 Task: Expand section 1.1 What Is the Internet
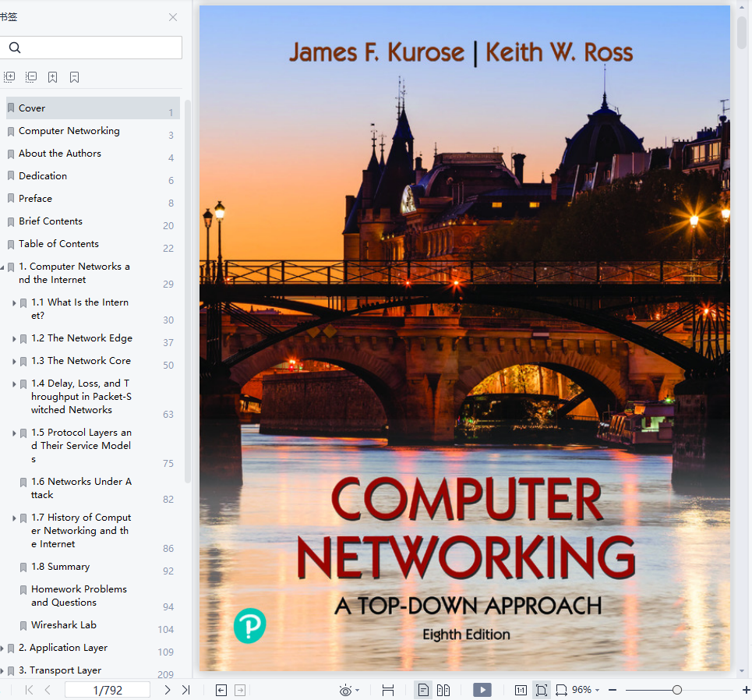pyautogui.click(x=14, y=302)
